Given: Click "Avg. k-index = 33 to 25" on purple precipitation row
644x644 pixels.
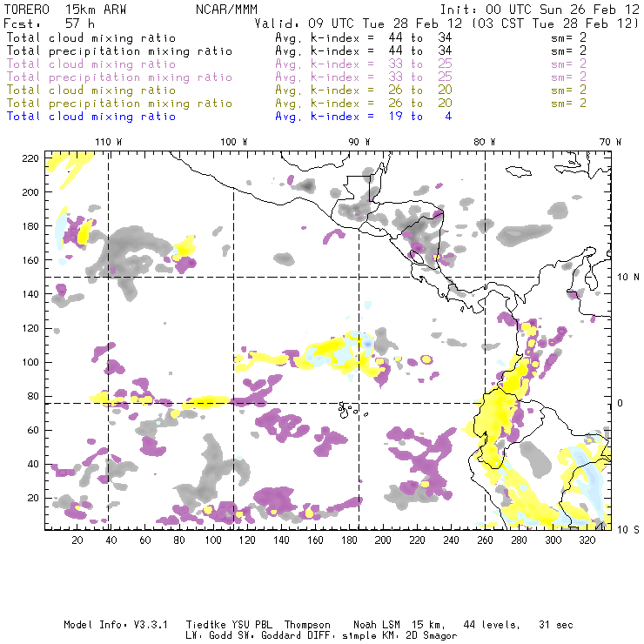Looking at the screenshot, I should coord(364,77).
